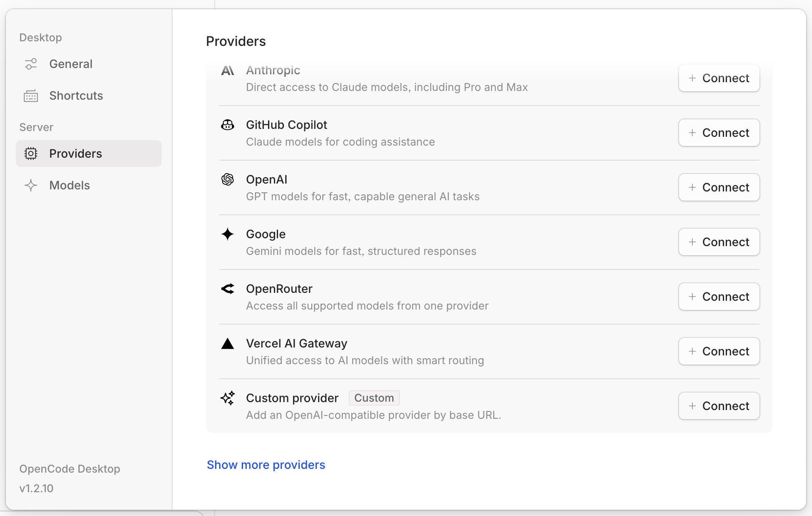Click the Google Gemini star icon
The height and width of the screenshot is (516, 812).
click(x=228, y=234)
